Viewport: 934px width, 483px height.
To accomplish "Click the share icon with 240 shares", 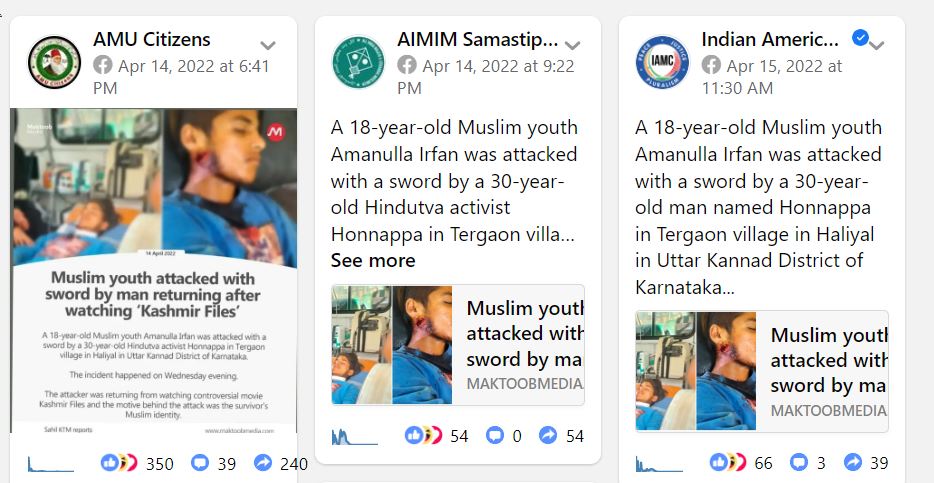I will tap(263, 463).
